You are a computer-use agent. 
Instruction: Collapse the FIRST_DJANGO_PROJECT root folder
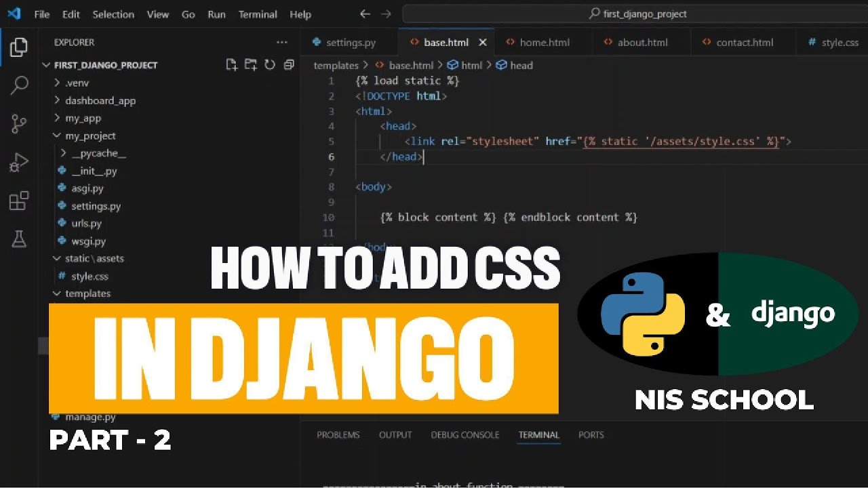105,65
